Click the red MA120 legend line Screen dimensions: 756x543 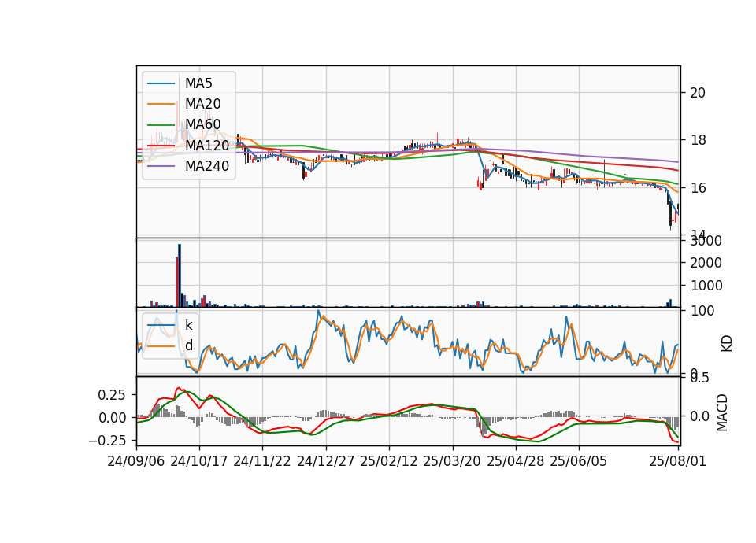tap(161, 146)
